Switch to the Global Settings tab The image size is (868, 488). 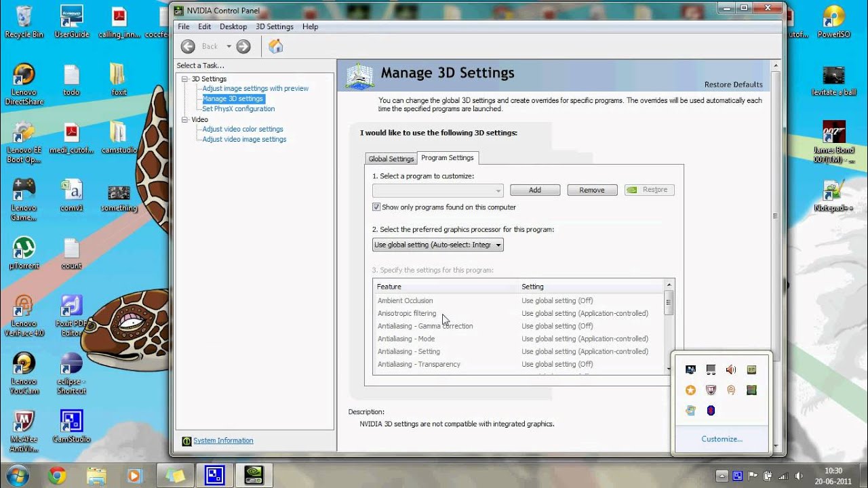coord(391,159)
